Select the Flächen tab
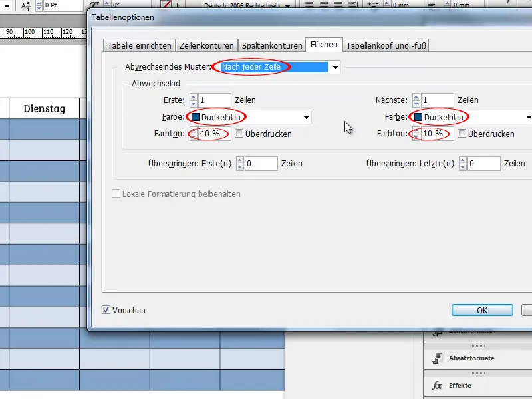The image size is (532, 399). point(324,45)
